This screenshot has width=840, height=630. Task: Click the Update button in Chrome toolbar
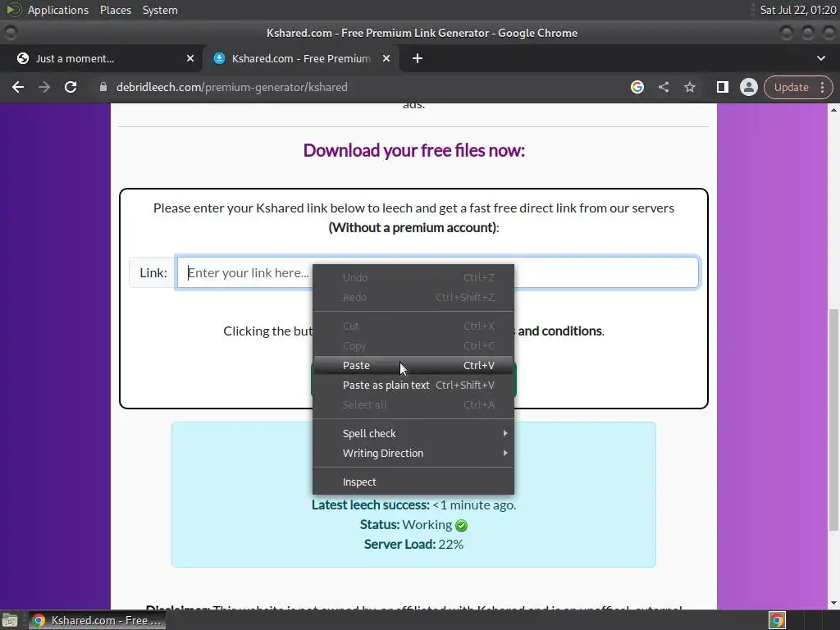click(x=792, y=87)
